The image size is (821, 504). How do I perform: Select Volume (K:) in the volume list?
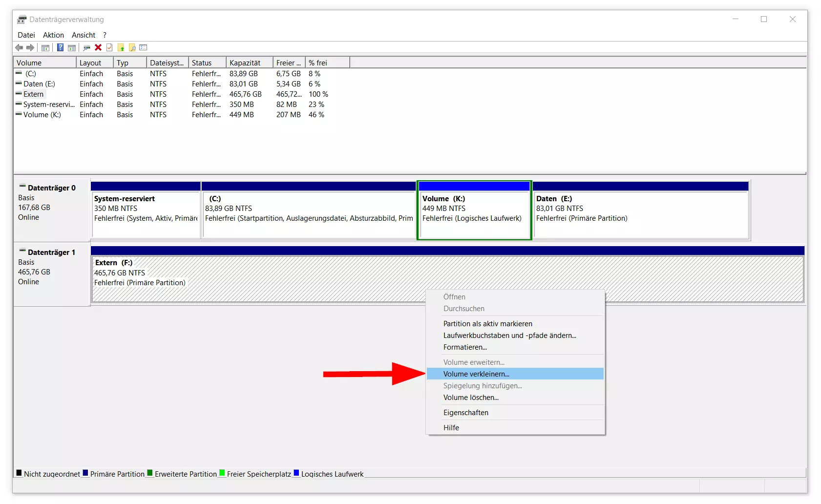pyautogui.click(x=42, y=114)
